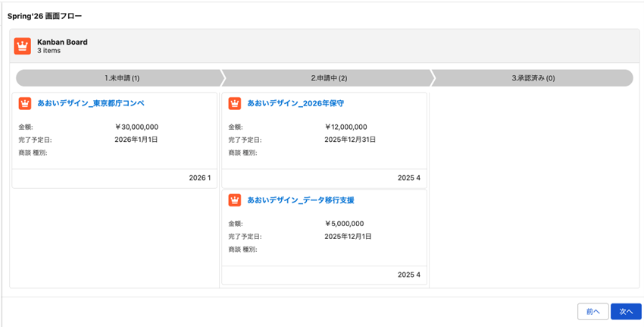Click the Spring'26 画面フロー heading
Image resolution: width=644 pixels, height=327 pixels.
point(45,16)
